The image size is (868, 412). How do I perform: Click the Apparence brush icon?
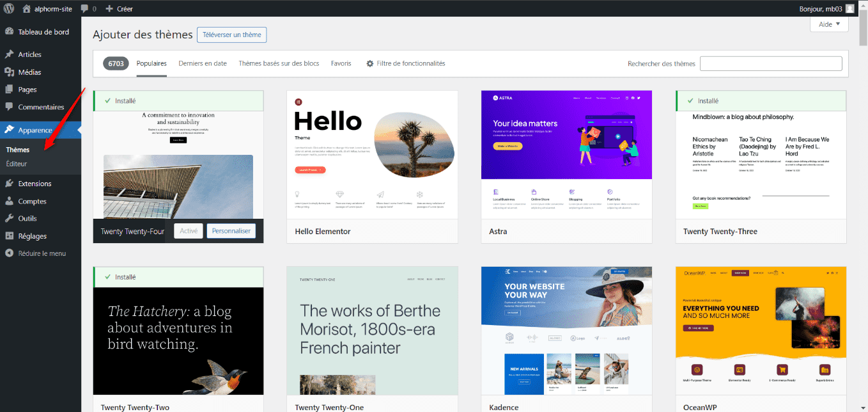click(10, 130)
